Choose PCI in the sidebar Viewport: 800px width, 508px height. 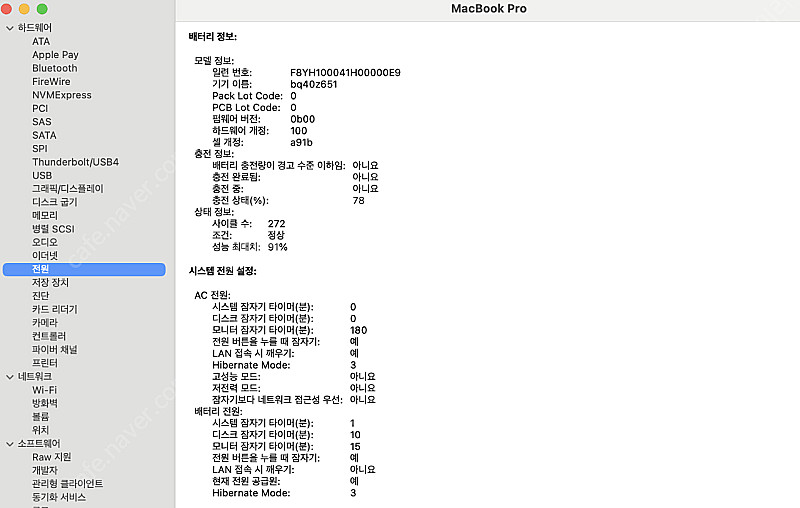click(x=40, y=108)
